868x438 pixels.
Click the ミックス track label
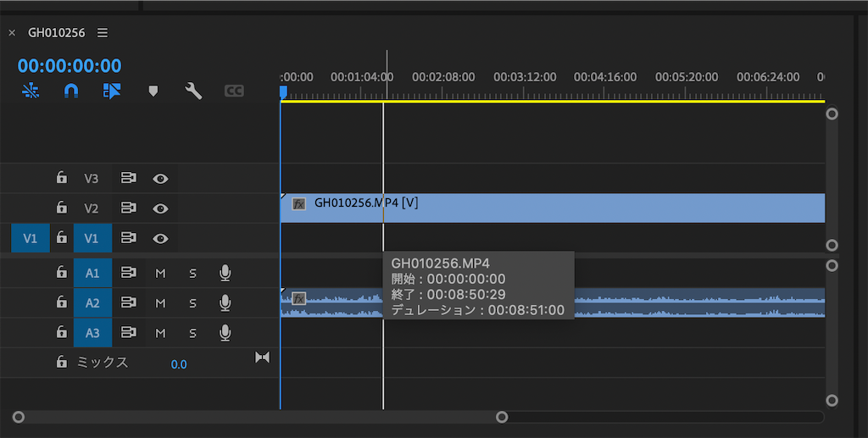103,363
